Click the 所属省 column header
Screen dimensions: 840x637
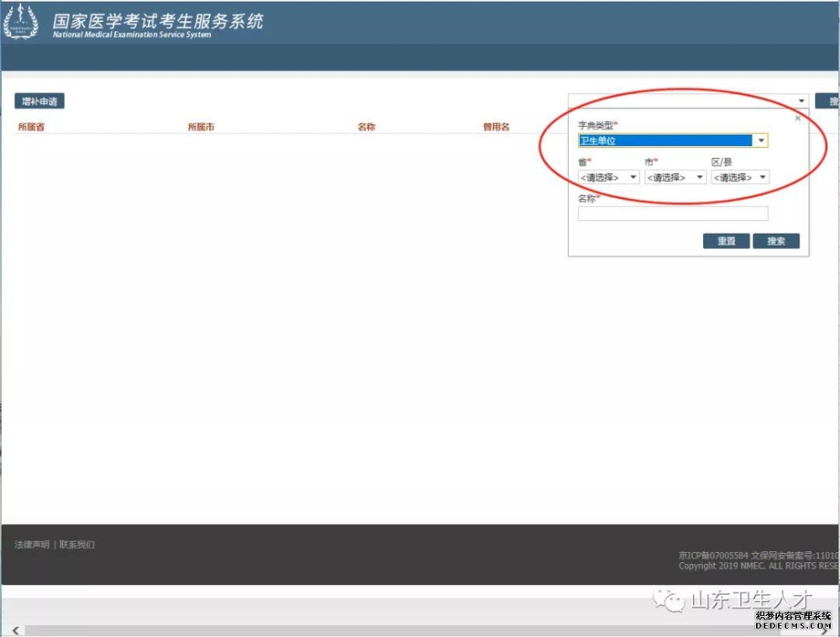(x=31, y=127)
